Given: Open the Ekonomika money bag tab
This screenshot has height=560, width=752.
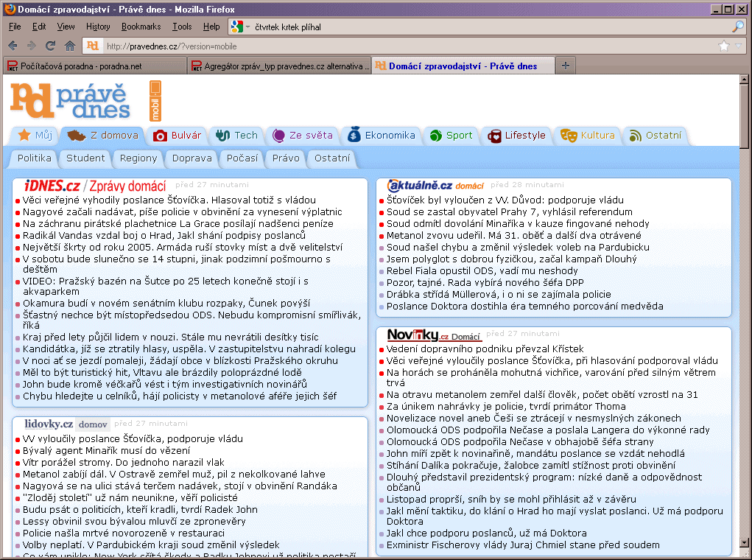Looking at the screenshot, I should pyautogui.click(x=382, y=136).
